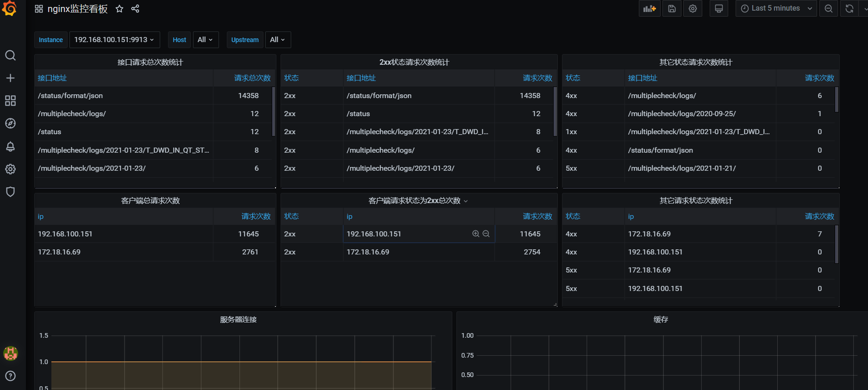Open Upstream variable All dropdown
This screenshot has height=390, width=868.
(277, 40)
